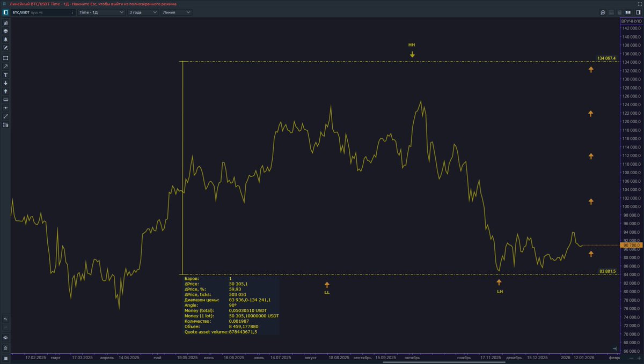644x364 pixels.
Task: Click the dimmed trash icon in top toolbar
Action: point(619,12)
